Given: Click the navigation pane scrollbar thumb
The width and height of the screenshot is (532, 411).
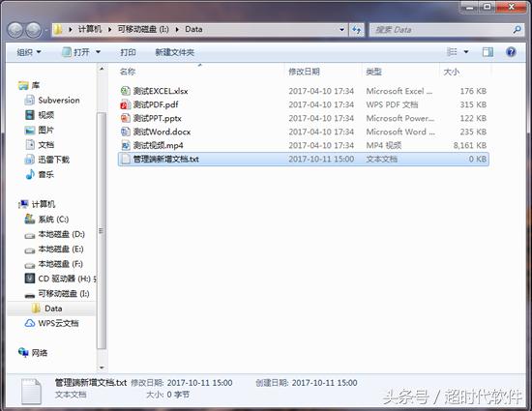Looking at the screenshot, I should click(101, 230).
